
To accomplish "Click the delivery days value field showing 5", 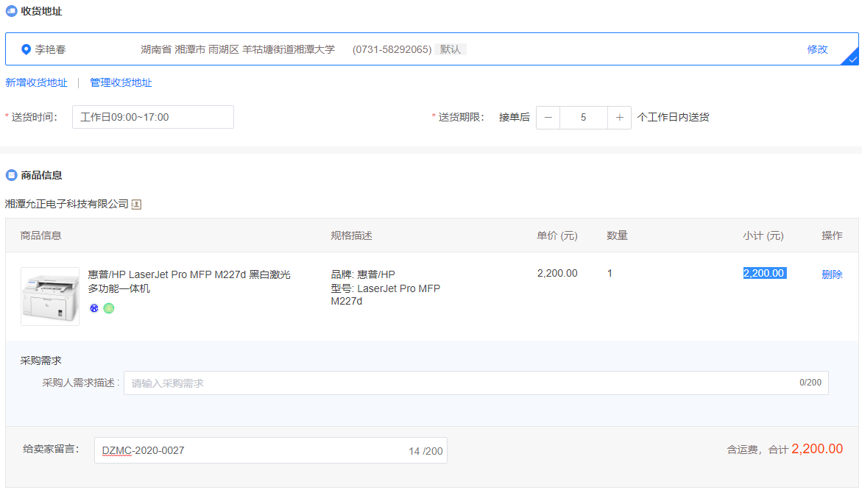I will pos(583,118).
